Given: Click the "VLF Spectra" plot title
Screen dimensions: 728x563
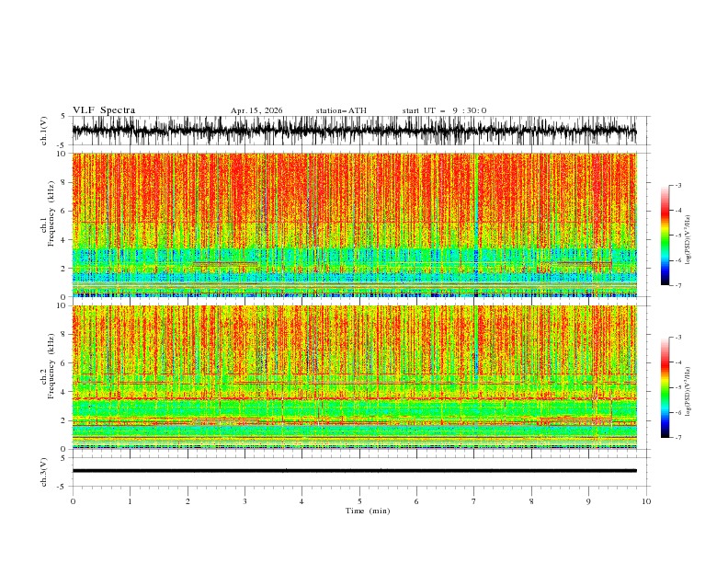Looking at the screenshot, I should pos(104,110).
